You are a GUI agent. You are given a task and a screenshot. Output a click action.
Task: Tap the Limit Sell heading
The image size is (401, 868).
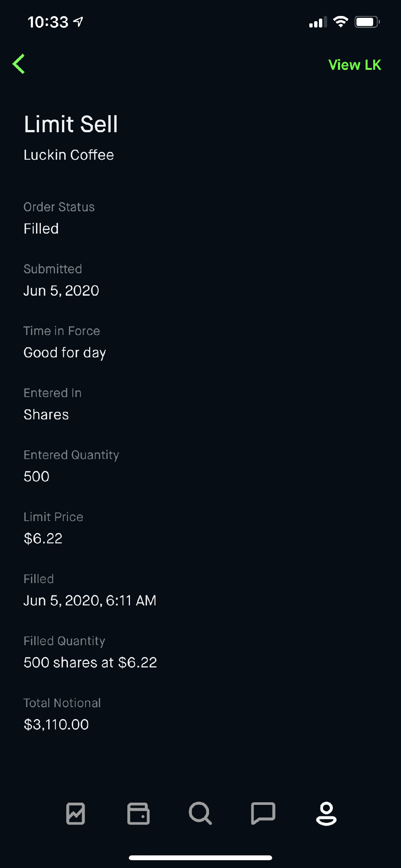71,124
